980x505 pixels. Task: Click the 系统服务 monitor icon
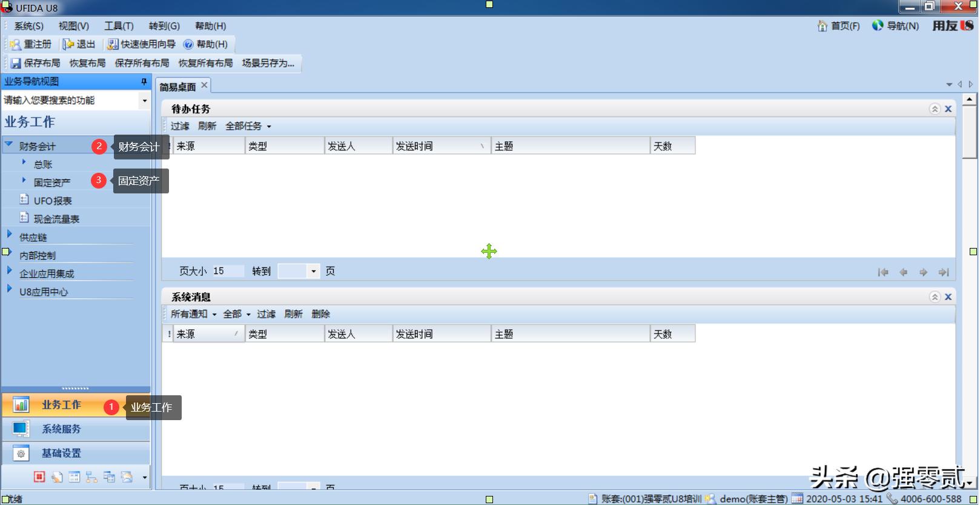[21, 429]
